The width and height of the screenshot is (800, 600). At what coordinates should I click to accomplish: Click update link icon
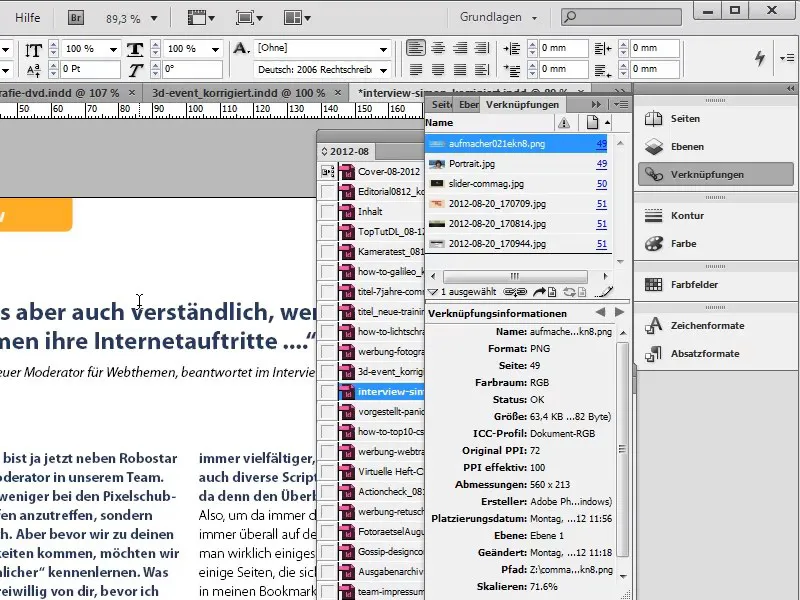point(574,292)
